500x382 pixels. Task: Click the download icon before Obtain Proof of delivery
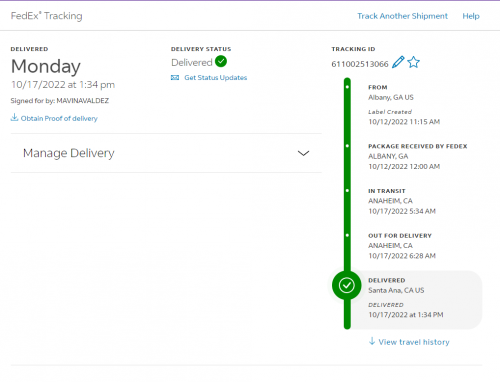coord(14,117)
